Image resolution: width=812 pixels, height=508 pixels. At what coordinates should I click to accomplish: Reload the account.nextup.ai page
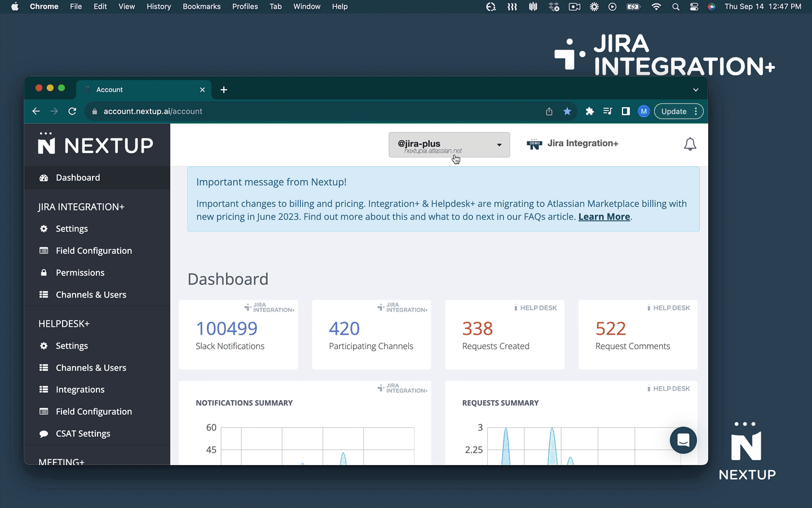point(72,111)
